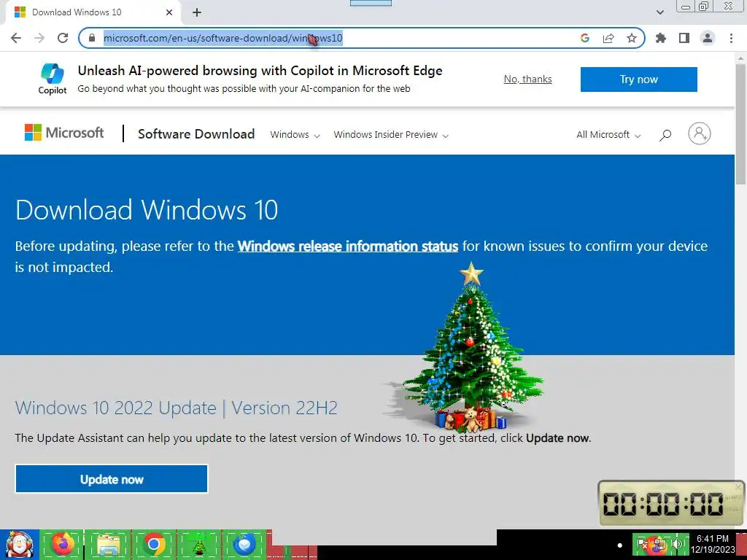747x560 pixels.
Task: Click the network tray icon
Action: pos(661,544)
